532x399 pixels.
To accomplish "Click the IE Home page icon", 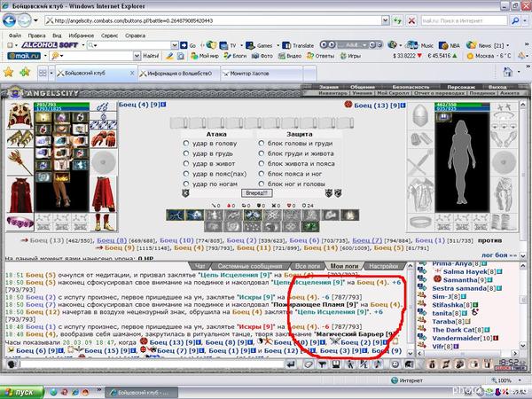I will tap(508, 72).
